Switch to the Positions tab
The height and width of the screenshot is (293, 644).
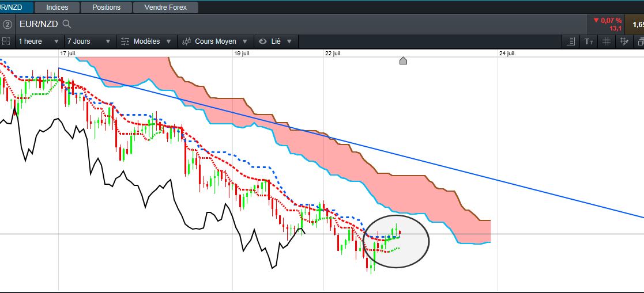click(107, 7)
